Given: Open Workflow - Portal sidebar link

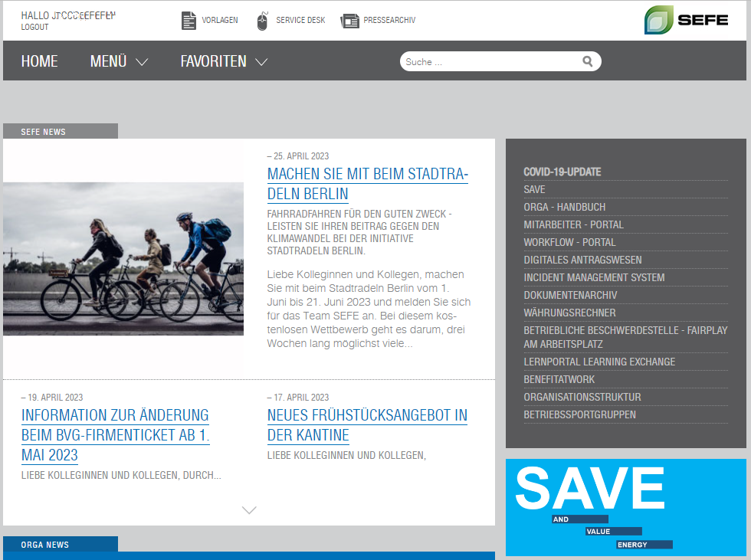Looking at the screenshot, I should 570,243.
